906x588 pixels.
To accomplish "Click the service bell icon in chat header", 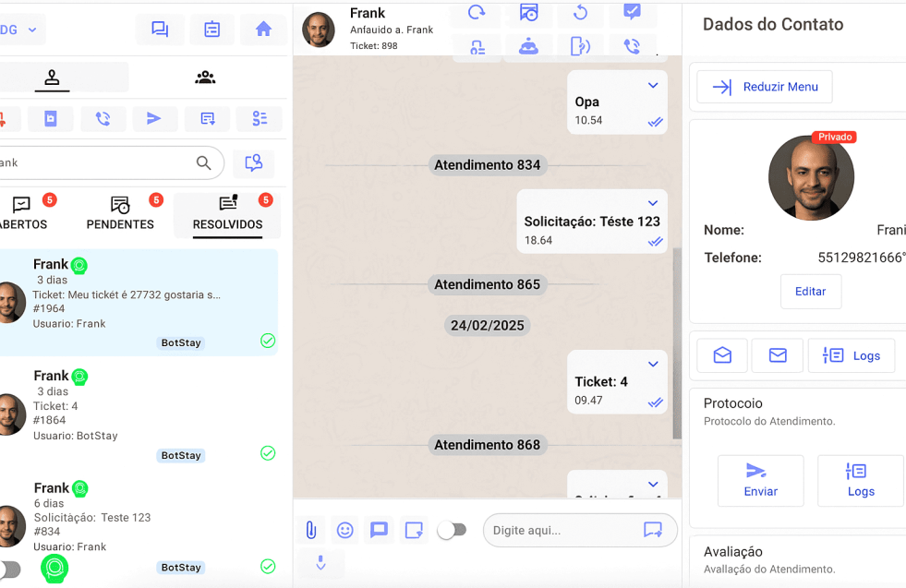I will 528,47.
